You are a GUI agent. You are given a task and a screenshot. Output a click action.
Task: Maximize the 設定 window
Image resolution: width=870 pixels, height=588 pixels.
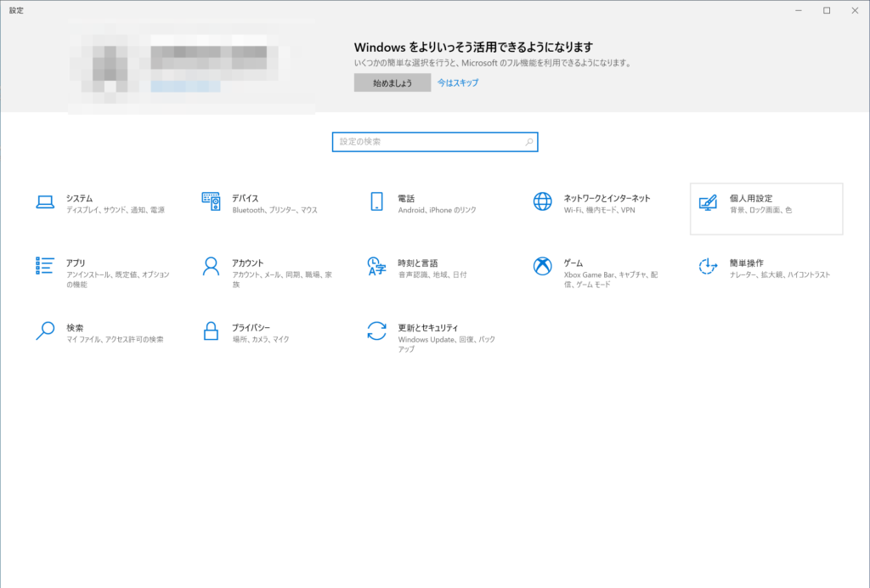tap(826, 10)
